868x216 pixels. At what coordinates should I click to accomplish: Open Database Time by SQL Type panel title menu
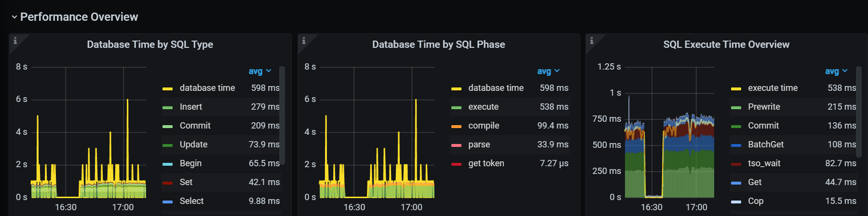click(x=150, y=44)
